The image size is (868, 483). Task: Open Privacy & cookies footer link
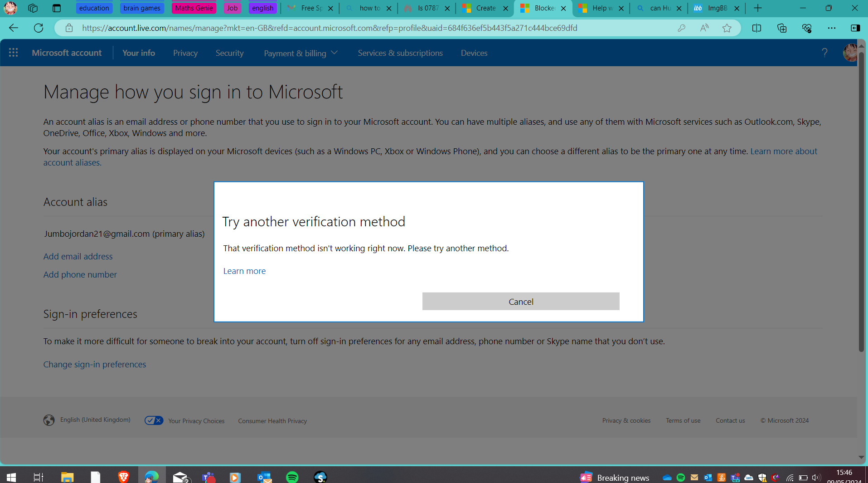(x=626, y=420)
